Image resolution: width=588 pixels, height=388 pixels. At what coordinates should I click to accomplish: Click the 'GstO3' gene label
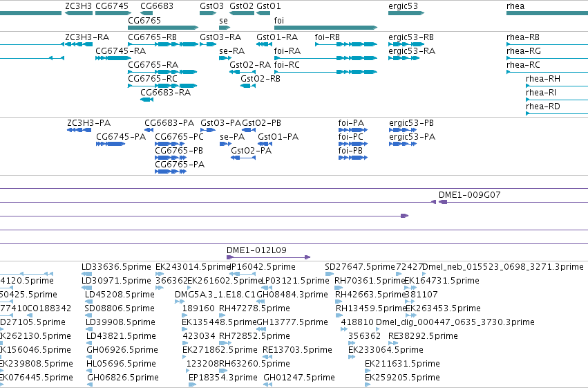point(211,6)
